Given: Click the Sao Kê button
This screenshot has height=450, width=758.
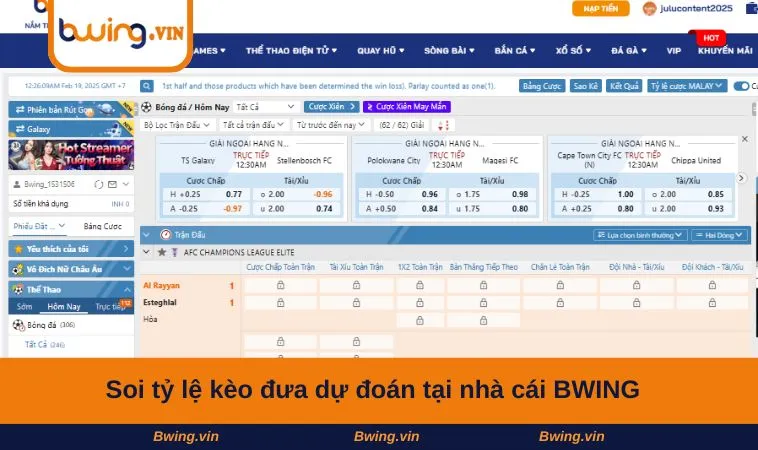Looking at the screenshot, I should click(x=585, y=86).
